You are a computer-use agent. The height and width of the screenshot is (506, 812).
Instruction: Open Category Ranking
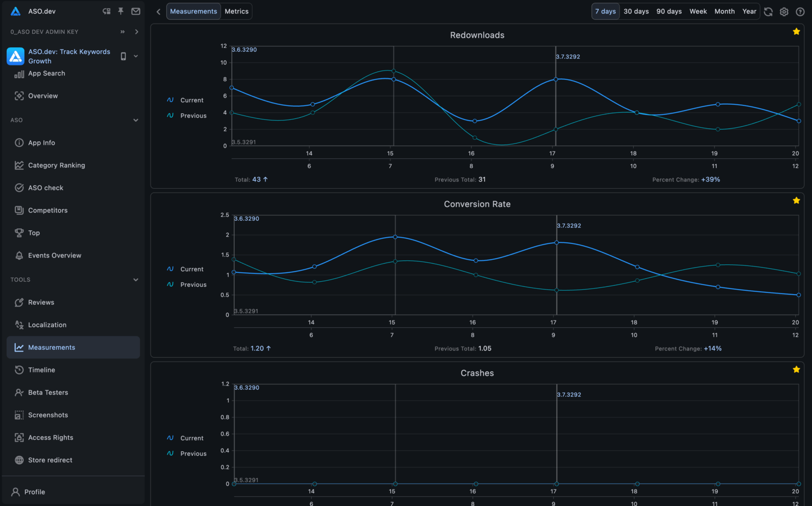click(x=58, y=165)
